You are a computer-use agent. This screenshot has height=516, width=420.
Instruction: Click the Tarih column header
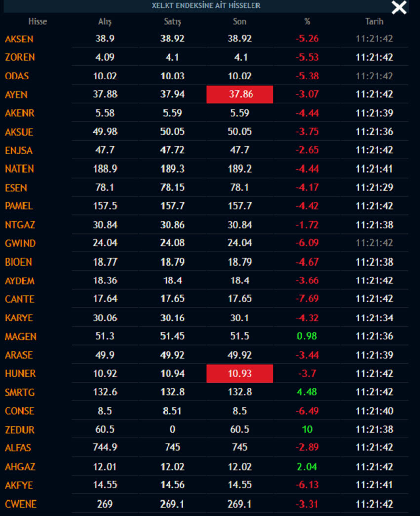tap(374, 22)
